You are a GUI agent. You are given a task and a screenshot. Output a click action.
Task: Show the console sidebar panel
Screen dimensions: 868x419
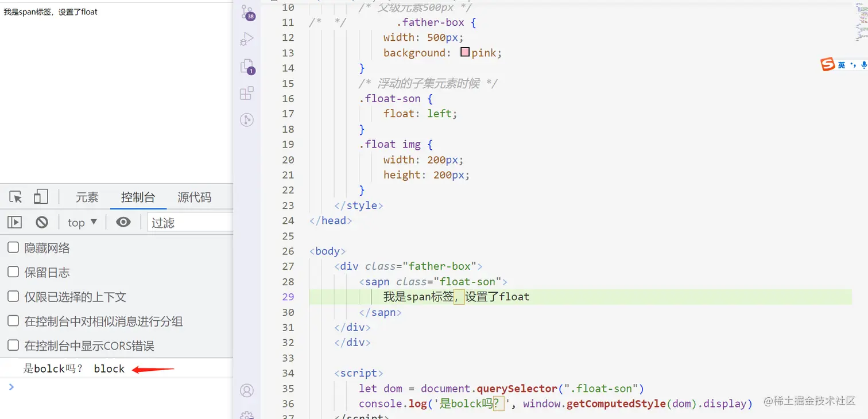tap(14, 222)
